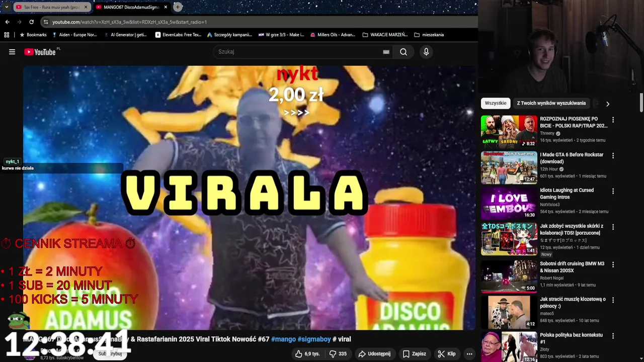Click the Robert Nogal channel name
This screenshot has width=644, height=362.
552,278
